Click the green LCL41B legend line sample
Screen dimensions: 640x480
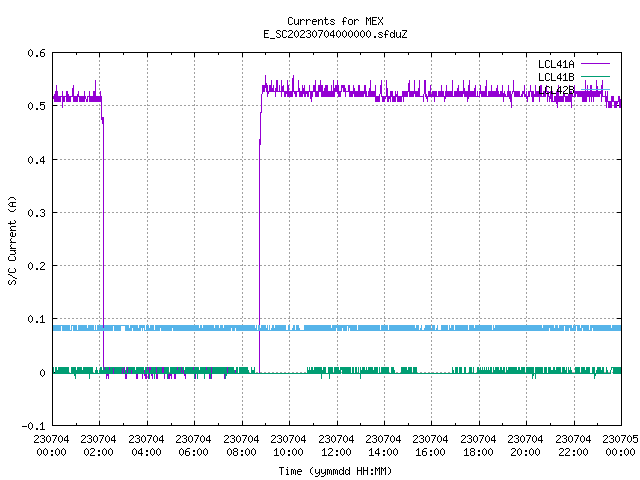coord(595,76)
